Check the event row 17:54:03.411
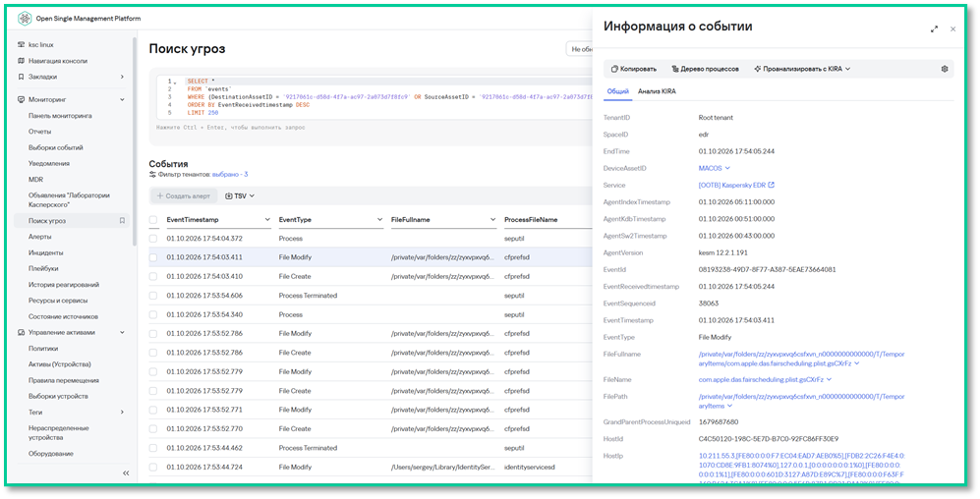 pos(153,257)
